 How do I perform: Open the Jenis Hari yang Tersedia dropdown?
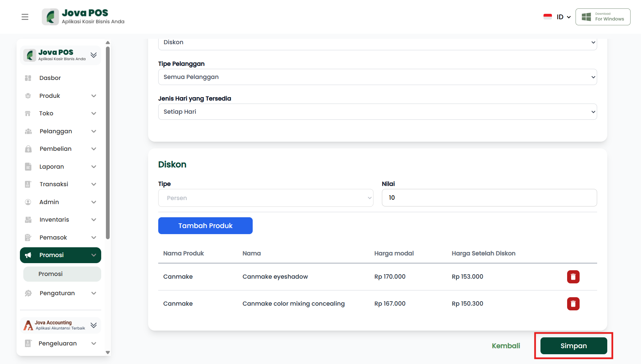pyautogui.click(x=377, y=112)
